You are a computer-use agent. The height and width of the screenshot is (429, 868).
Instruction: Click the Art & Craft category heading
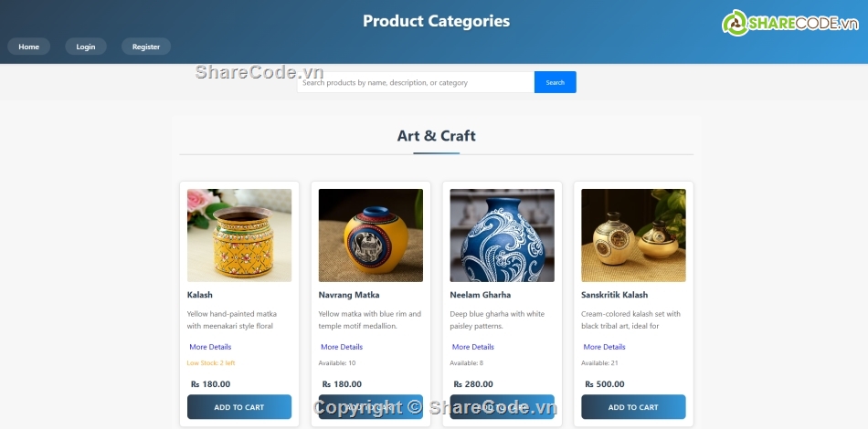coord(436,135)
